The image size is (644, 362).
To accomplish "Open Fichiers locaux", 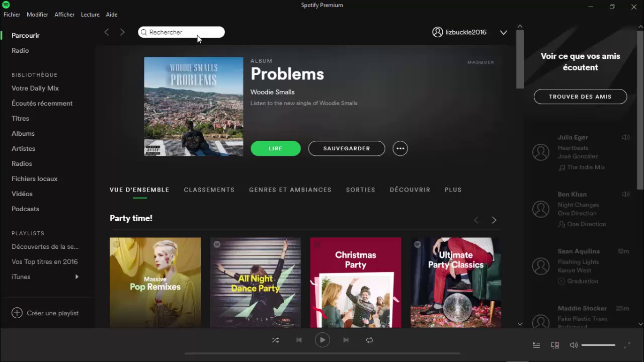I will point(35,178).
